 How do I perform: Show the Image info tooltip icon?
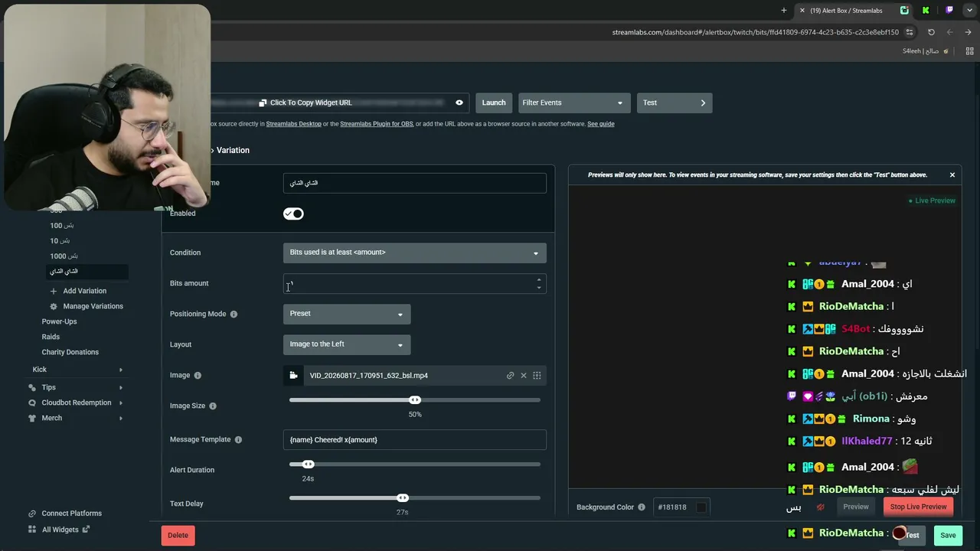198,376
